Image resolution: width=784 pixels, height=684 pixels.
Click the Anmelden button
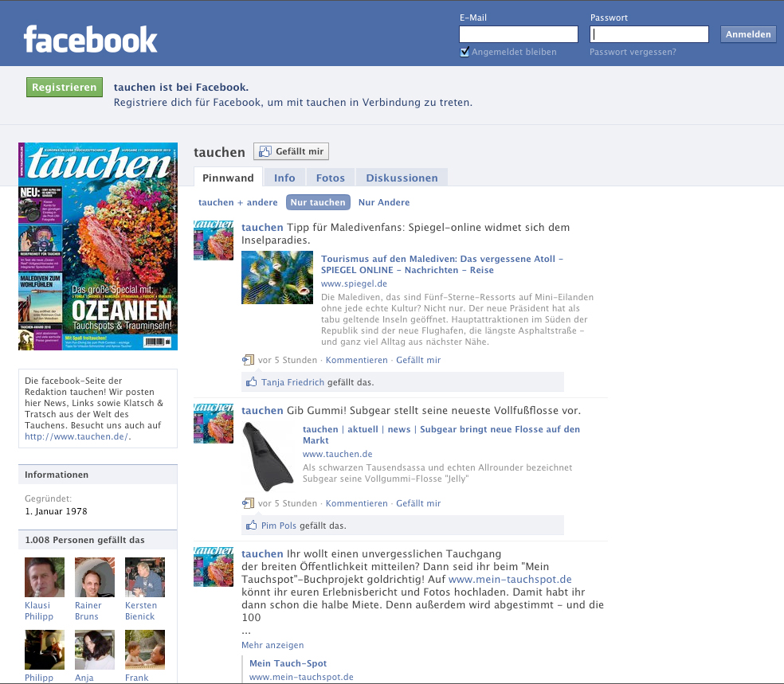[748, 34]
